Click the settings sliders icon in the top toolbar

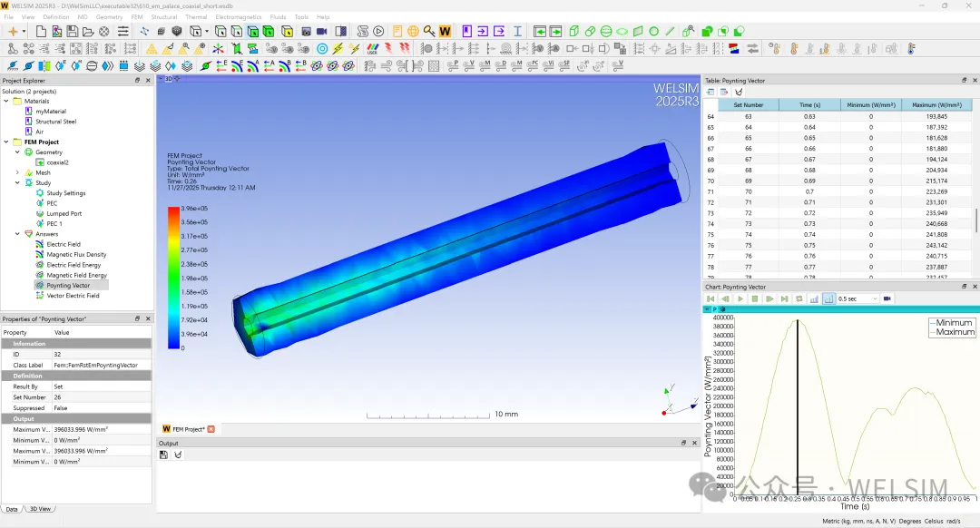(x=123, y=31)
